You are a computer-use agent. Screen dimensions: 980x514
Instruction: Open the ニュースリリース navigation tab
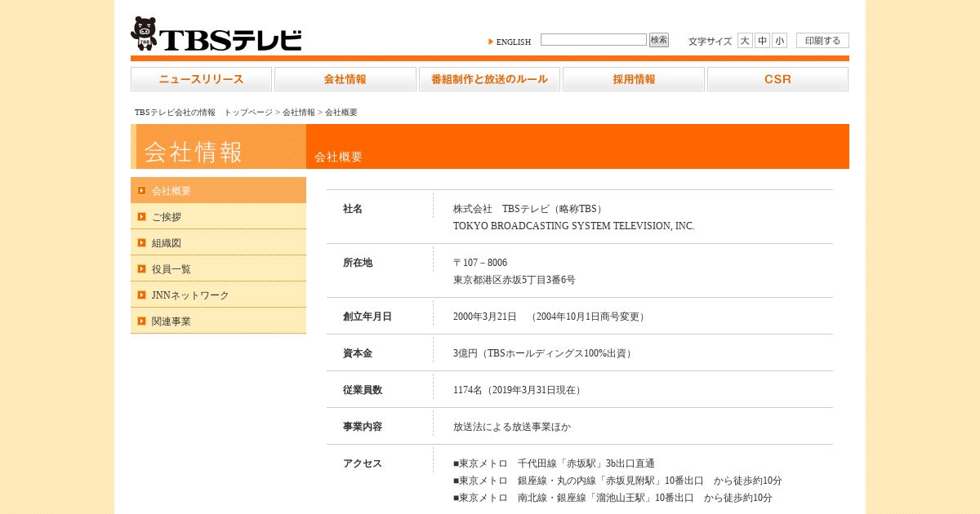[201, 79]
